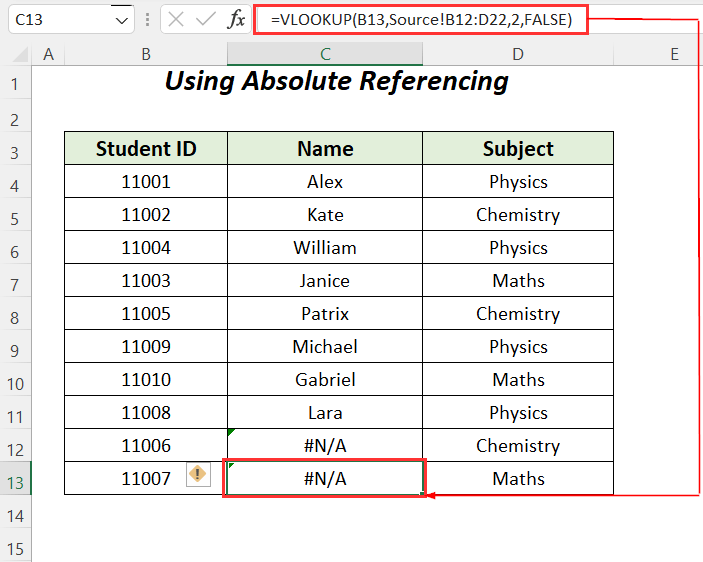Screen dimensions: 703x562
Task: Select column D header
Action: (518, 54)
